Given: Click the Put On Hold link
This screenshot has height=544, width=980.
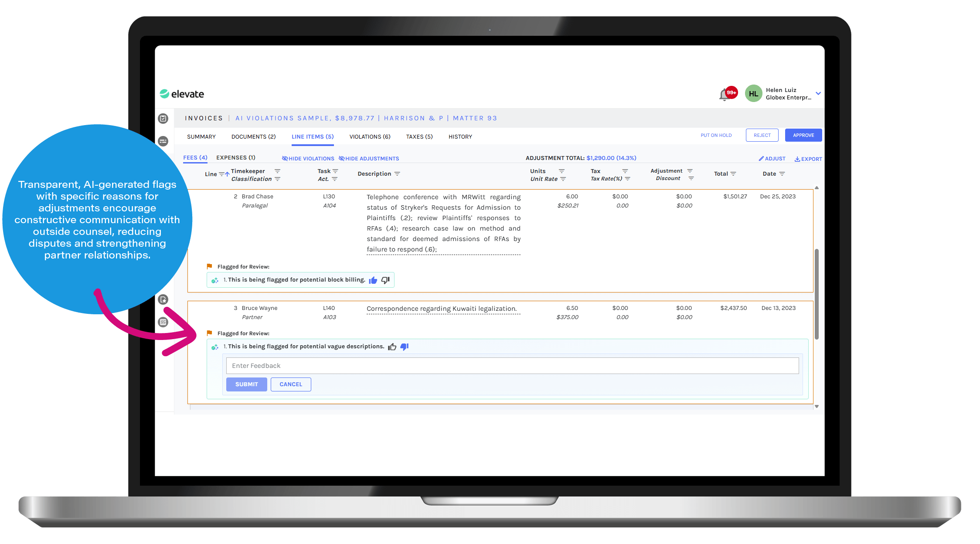Looking at the screenshot, I should [716, 135].
